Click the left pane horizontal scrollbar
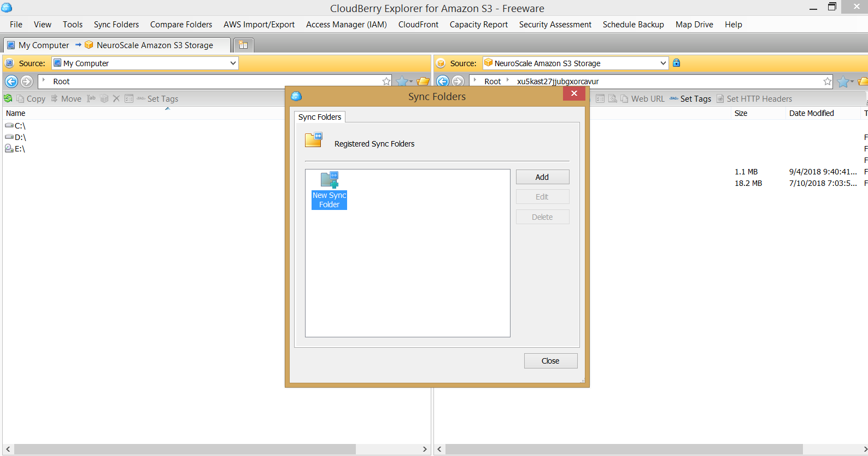868x456 pixels. point(185,449)
